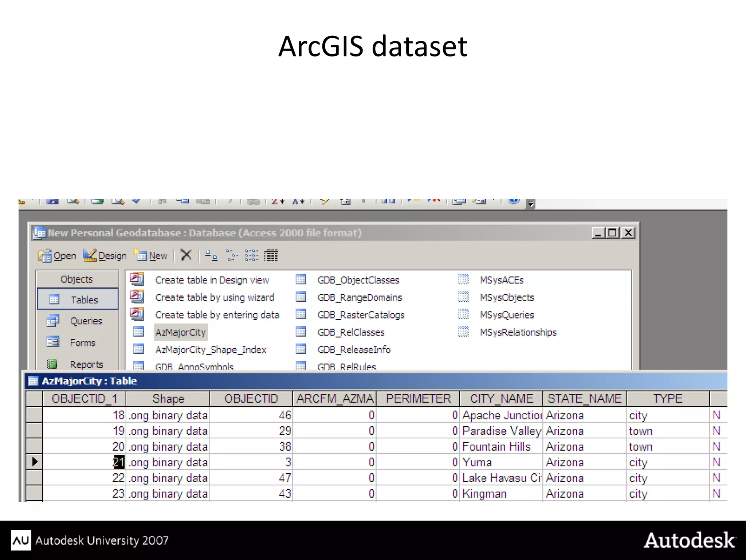This screenshot has width=746, height=560.
Task: Select the MSysQueries system table
Action: tap(507, 315)
